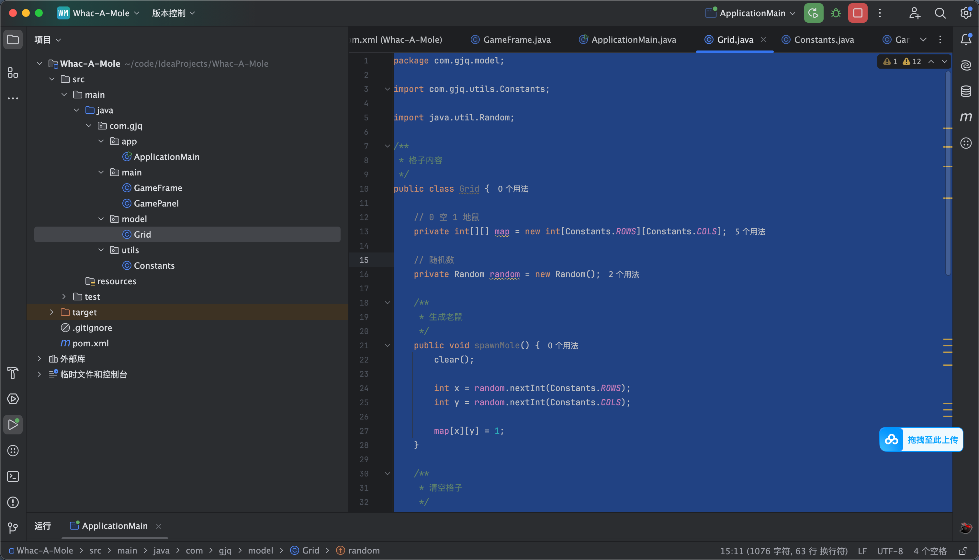Open the Database tool window

966,91
